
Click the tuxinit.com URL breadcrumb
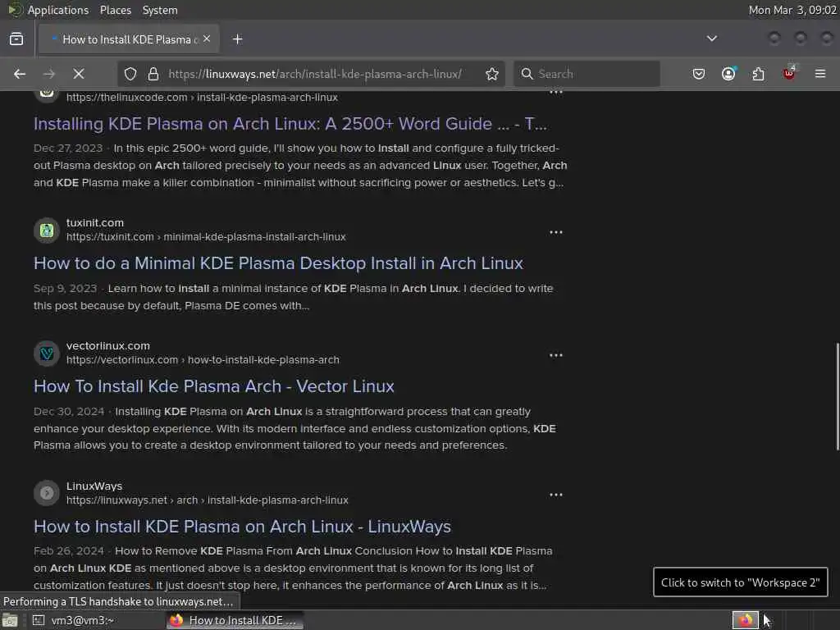[206, 237]
